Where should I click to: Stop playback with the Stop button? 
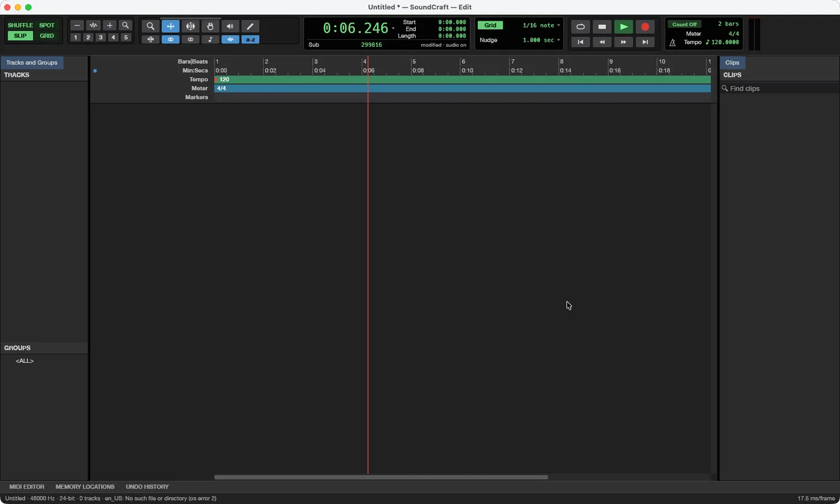602,27
